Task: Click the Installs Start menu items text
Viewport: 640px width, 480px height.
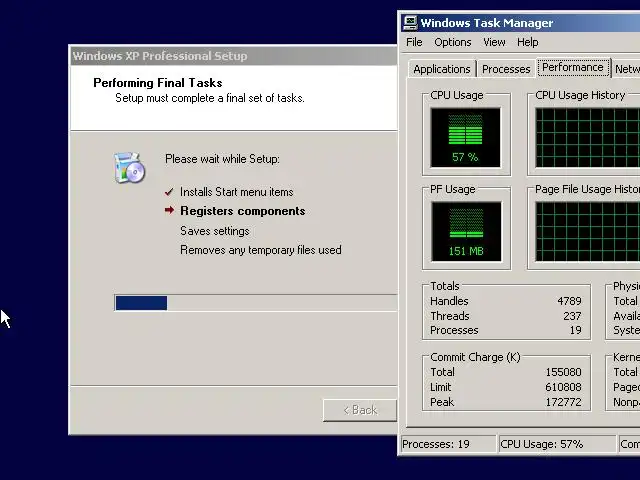Action: pyautogui.click(x=237, y=192)
